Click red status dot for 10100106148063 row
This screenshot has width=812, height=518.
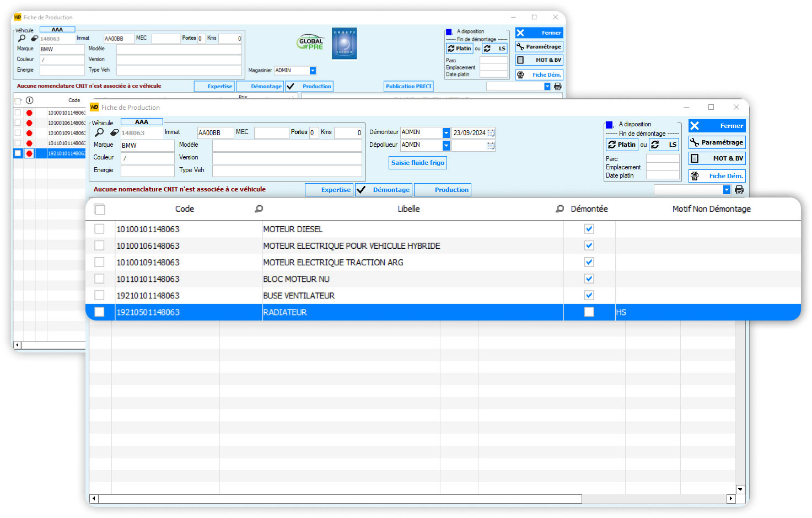[x=29, y=123]
